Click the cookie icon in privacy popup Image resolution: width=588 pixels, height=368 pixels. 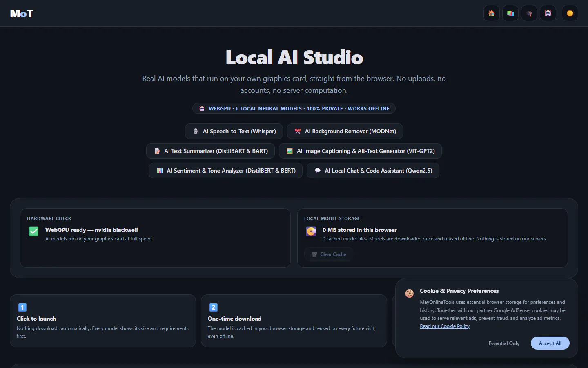point(410,294)
